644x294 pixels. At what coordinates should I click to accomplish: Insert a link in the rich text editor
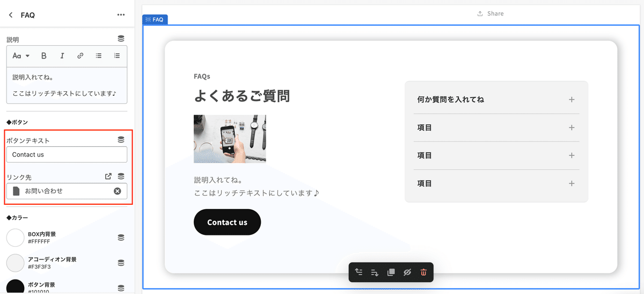coord(80,56)
